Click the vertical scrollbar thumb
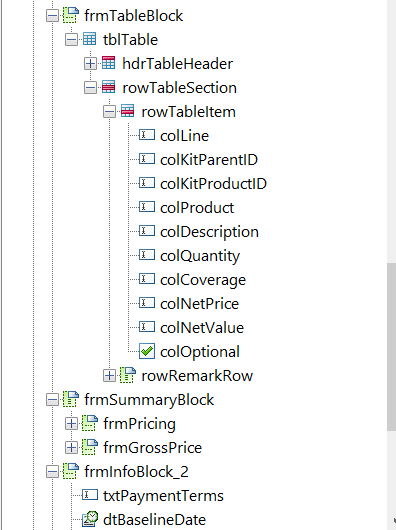The height and width of the screenshot is (530, 396). [391, 347]
